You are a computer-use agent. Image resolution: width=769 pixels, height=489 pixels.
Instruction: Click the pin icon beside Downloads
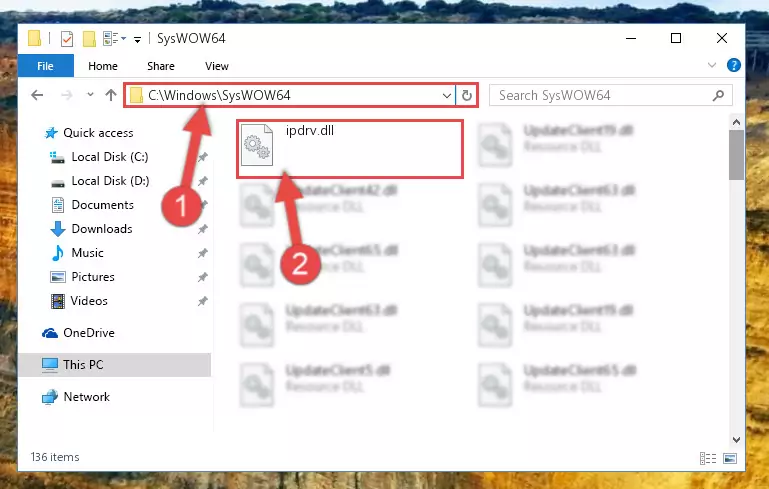(202, 229)
